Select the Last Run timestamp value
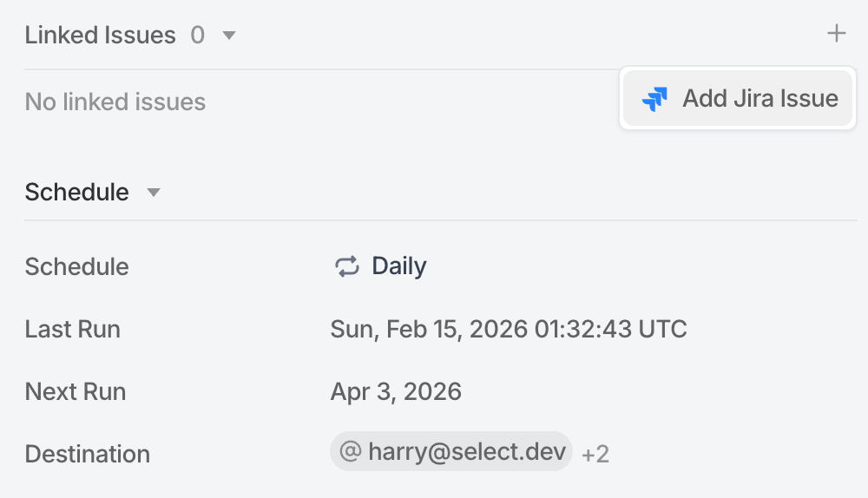This screenshot has width=868, height=498. coord(508,330)
